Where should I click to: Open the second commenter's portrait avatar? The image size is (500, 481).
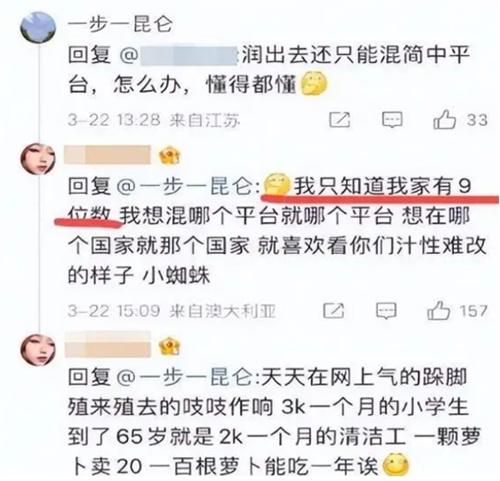click(38, 159)
